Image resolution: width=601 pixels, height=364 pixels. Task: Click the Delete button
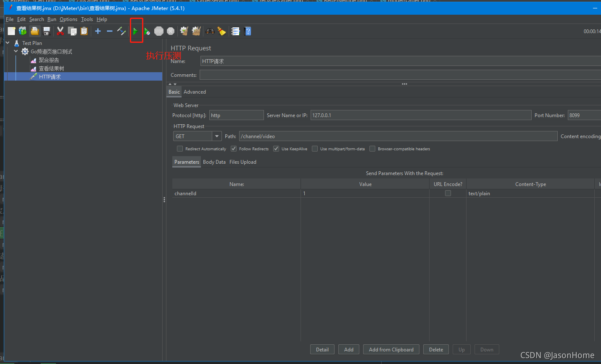pyautogui.click(x=436, y=350)
